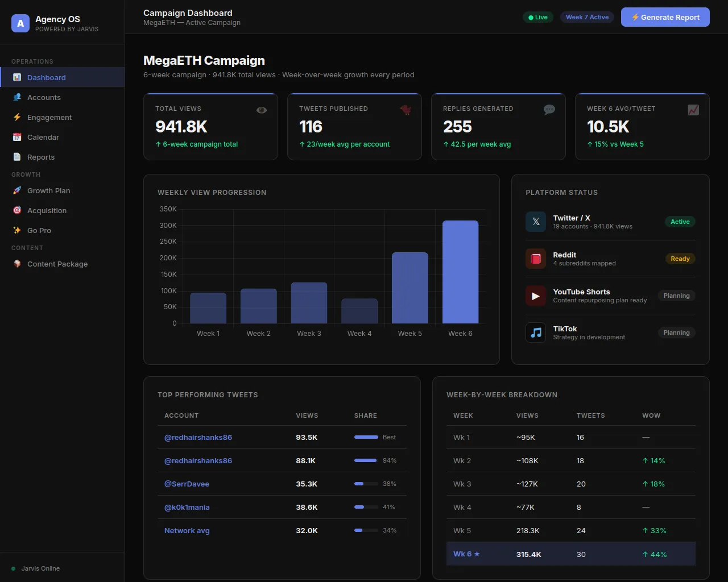Open the Calendar page
Viewport: 728px width, 582px height.
click(63, 137)
